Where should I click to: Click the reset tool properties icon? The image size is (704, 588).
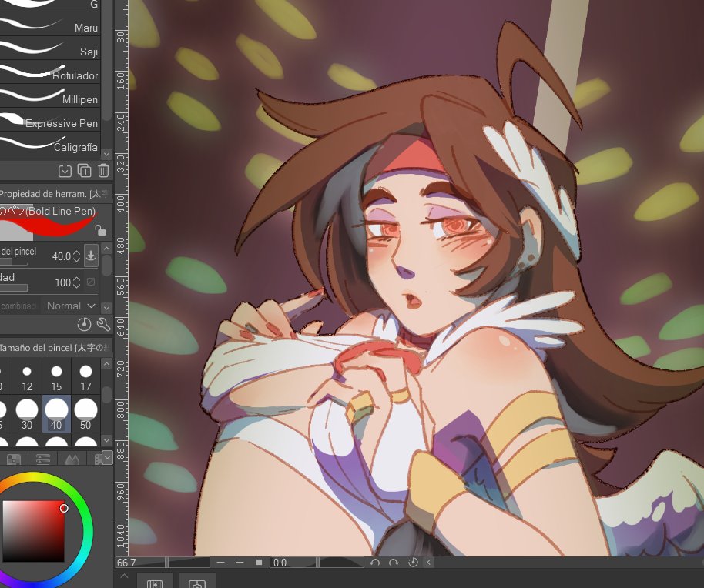click(84, 324)
